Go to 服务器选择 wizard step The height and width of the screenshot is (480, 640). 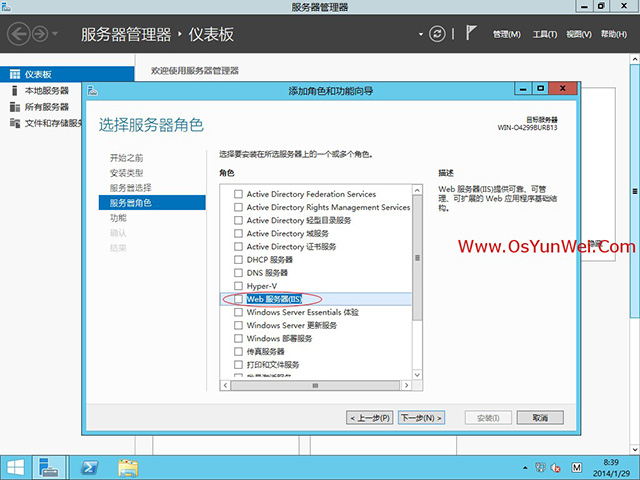tap(131, 188)
